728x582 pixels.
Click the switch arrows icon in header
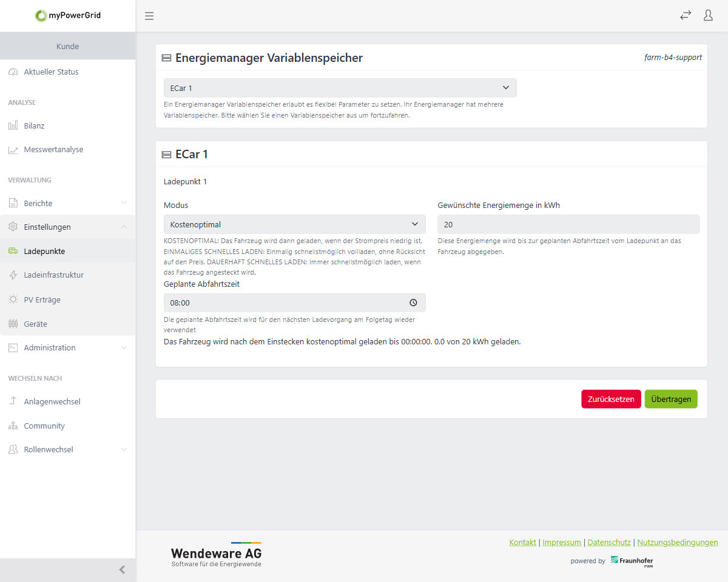686,16
